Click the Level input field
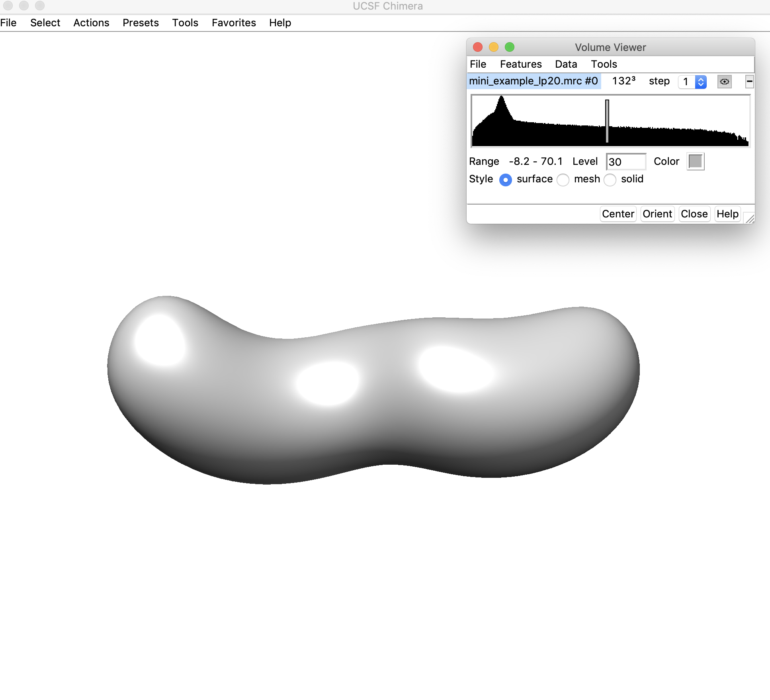 coord(625,162)
